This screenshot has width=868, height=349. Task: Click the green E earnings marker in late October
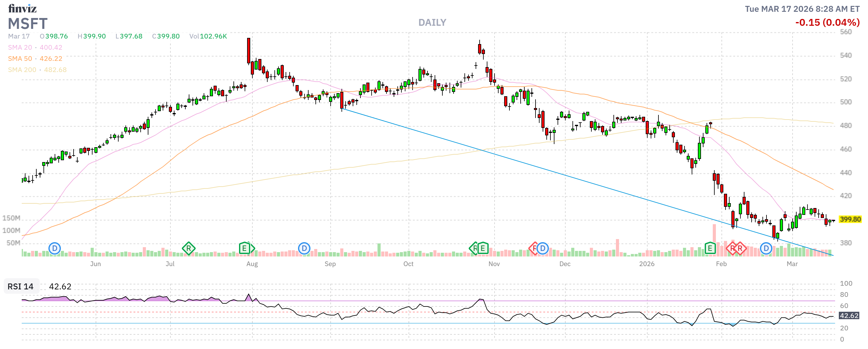click(482, 249)
